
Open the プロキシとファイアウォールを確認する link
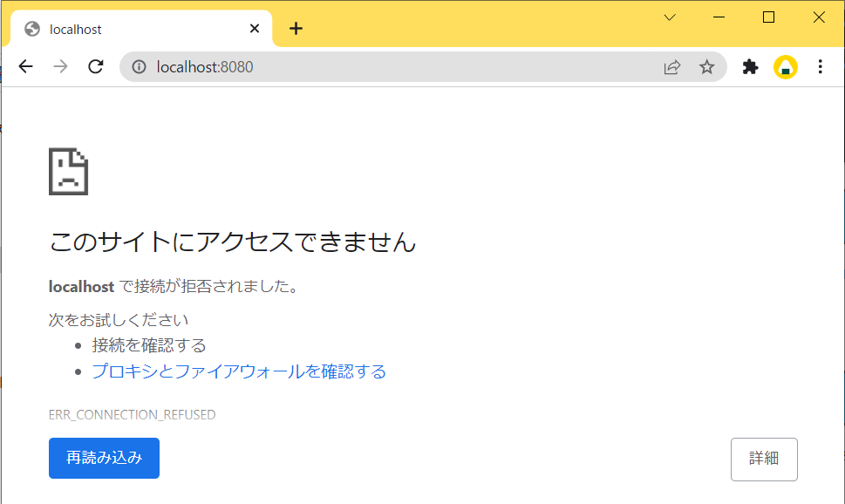click(239, 371)
